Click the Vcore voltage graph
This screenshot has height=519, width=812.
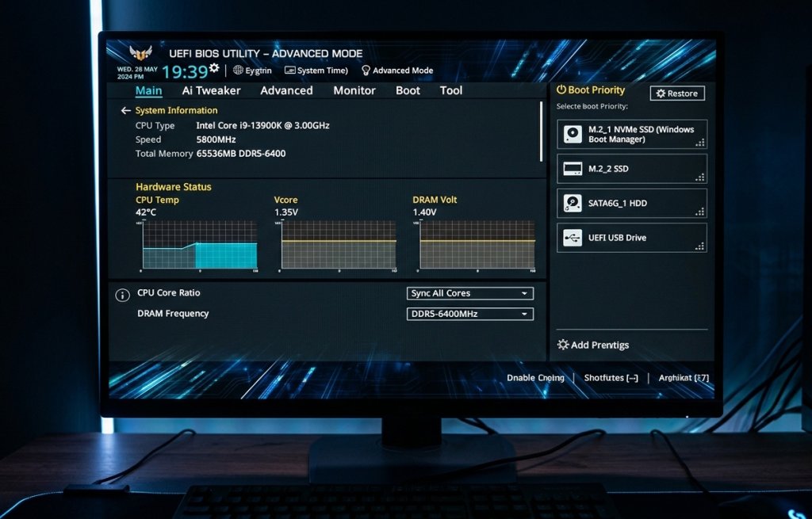[338, 246]
